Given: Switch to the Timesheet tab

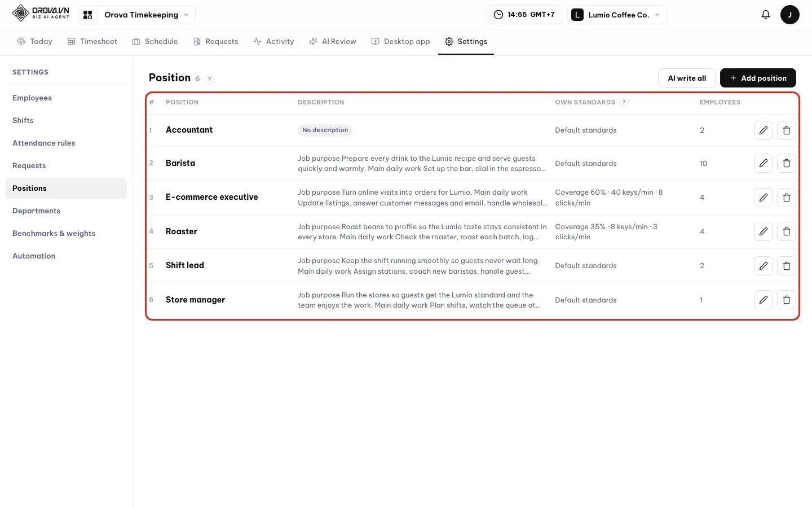Looking at the screenshot, I should (x=92, y=42).
